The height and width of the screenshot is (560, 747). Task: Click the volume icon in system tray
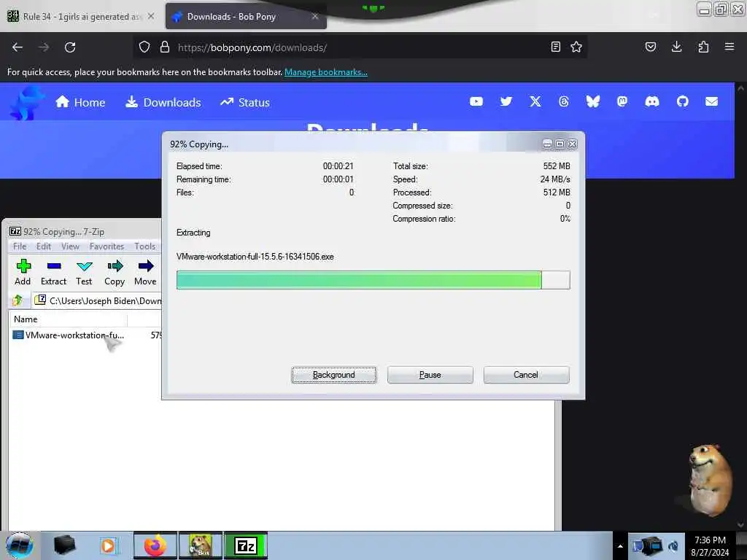click(x=673, y=546)
